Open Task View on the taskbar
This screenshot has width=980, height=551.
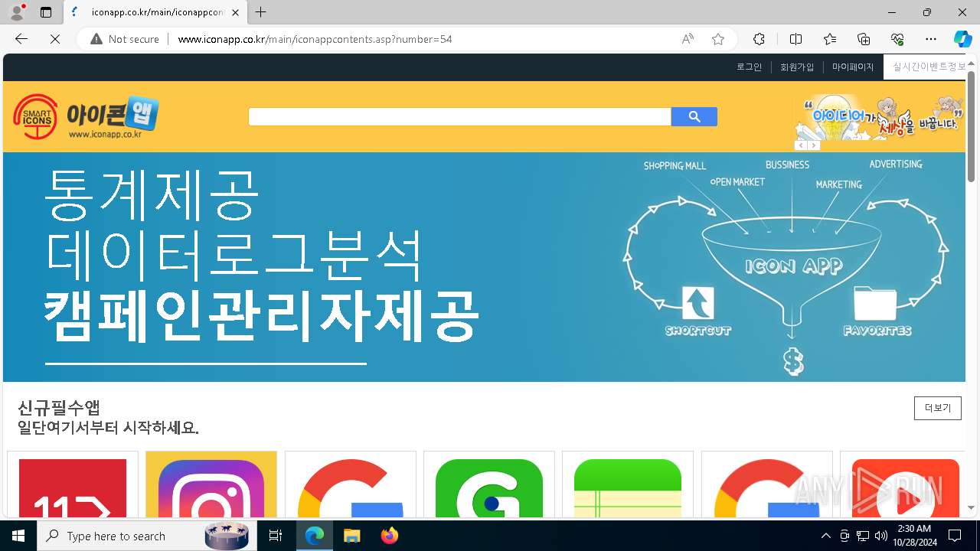pyautogui.click(x=276, y=536)
